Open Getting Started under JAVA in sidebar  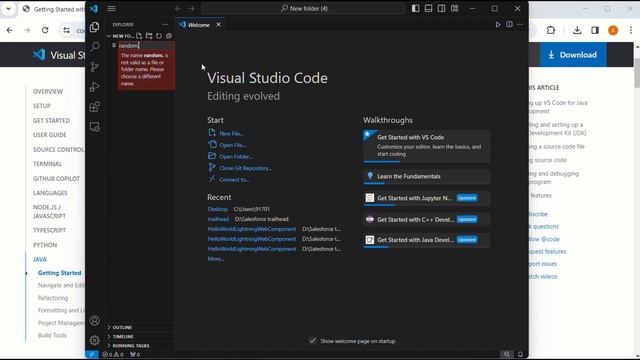click(60, 273)
